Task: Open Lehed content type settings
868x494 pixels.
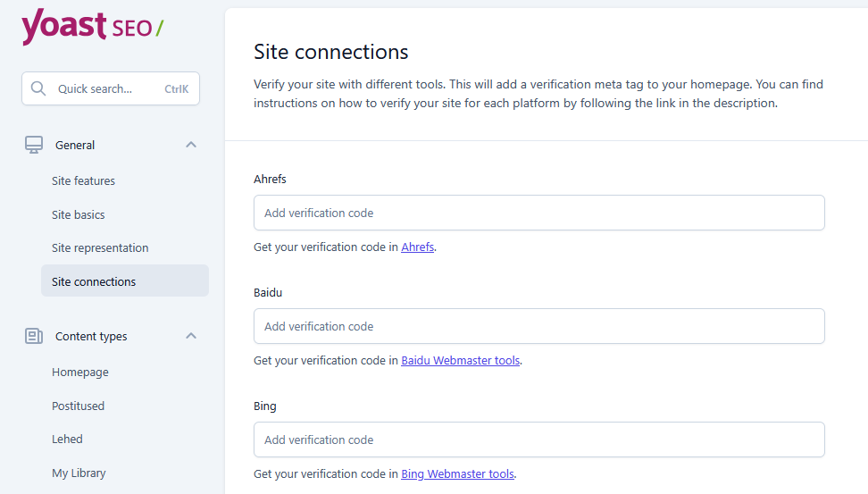Action: (x=67, y=439)
